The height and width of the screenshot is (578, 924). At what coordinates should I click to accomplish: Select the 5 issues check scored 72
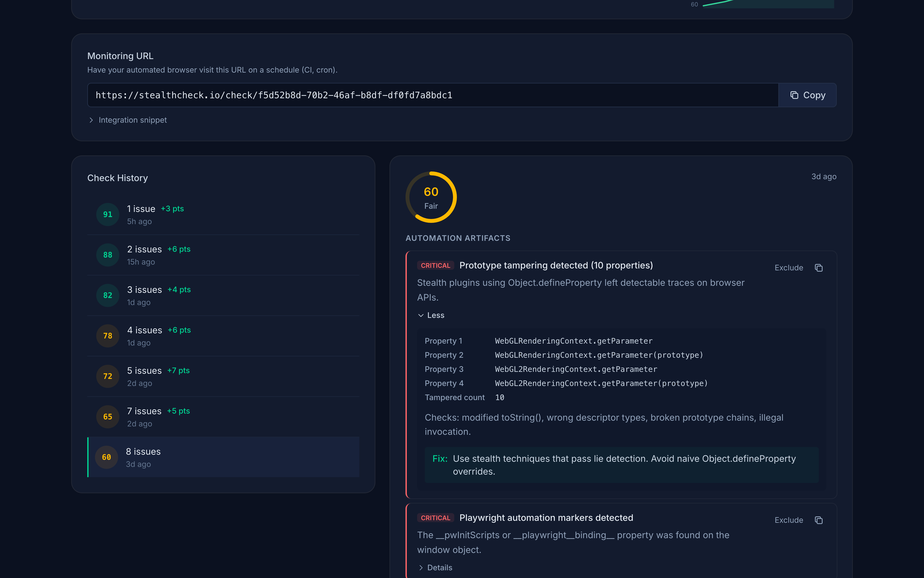click(223, 377)
